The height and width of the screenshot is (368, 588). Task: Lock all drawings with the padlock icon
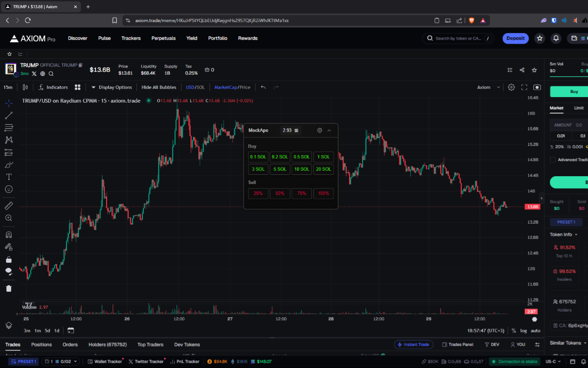9,259
